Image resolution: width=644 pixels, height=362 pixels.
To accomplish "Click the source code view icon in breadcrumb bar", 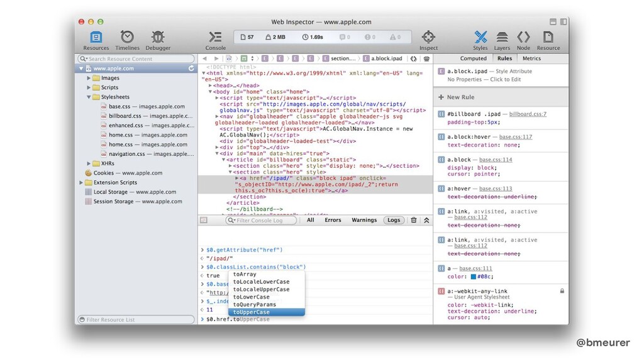I will [414, 58].
